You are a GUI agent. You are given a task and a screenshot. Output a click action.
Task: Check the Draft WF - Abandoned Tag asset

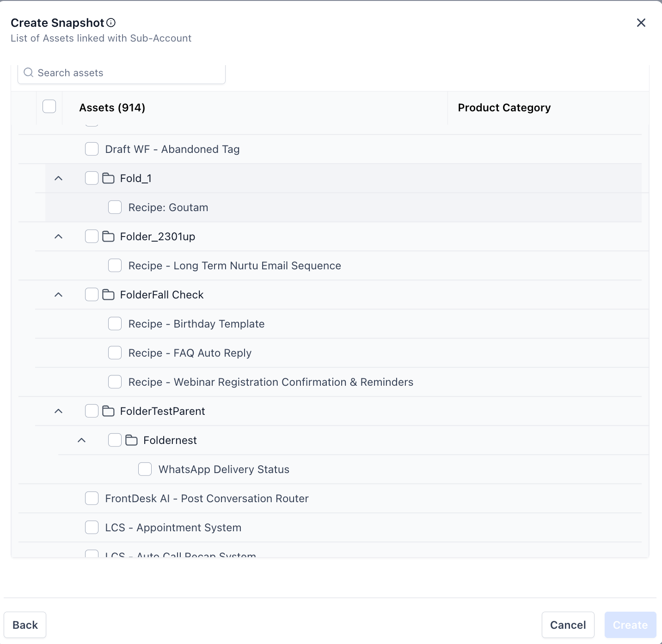pos(92,149)
